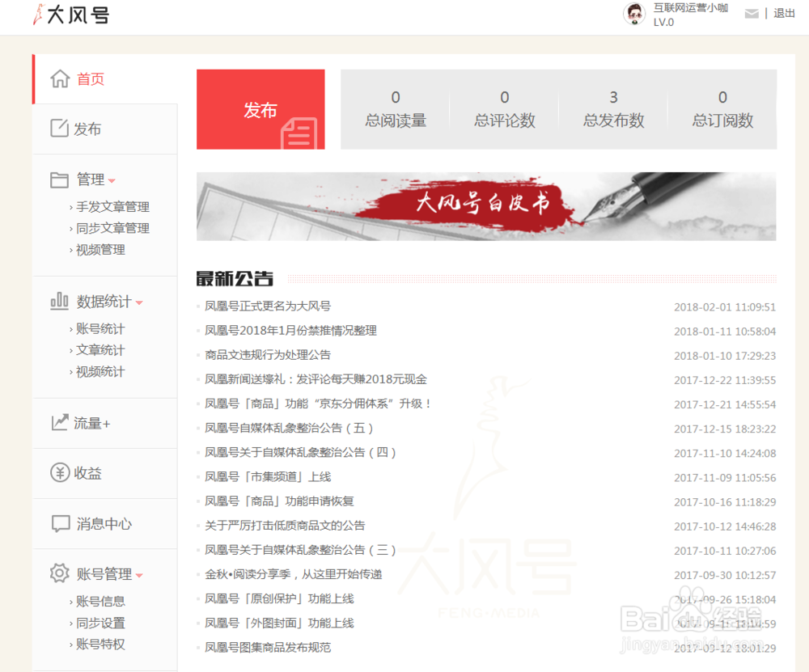
Task: Select the 总评论数 stat
Action: click(x=505, y=109)
